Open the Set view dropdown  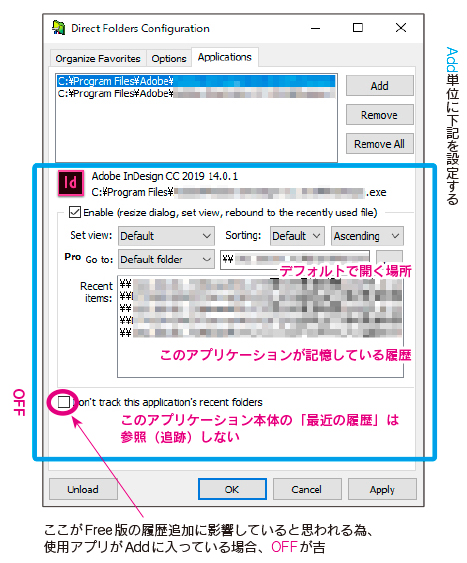166,236
